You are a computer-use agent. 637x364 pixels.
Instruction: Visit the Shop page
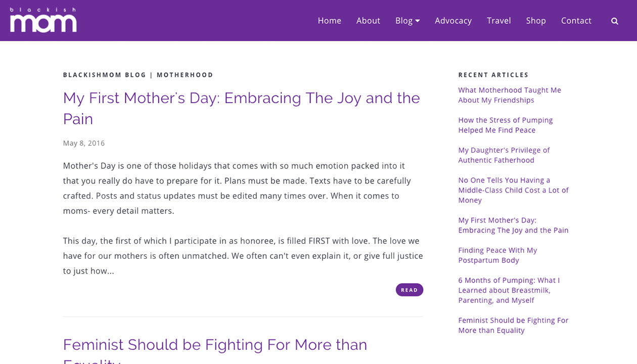click(x=536, y=21)
